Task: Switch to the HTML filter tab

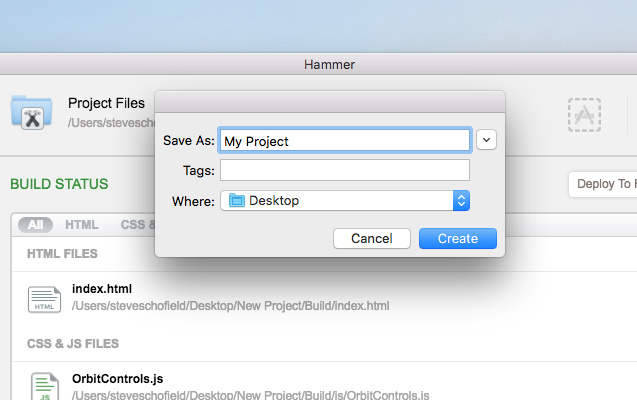Action: tap(82, 225)
